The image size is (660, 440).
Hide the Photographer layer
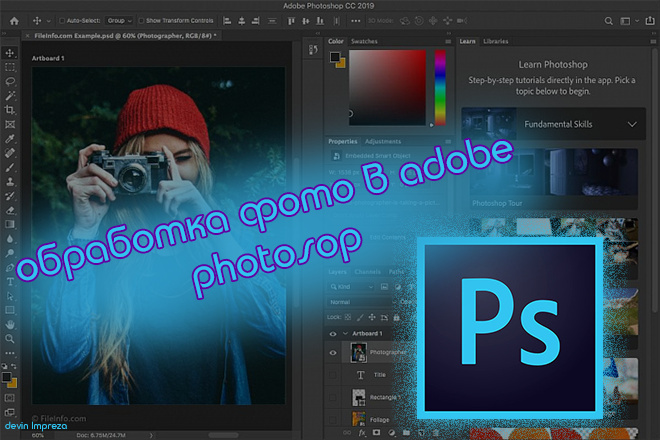click(x=333, y=353)
